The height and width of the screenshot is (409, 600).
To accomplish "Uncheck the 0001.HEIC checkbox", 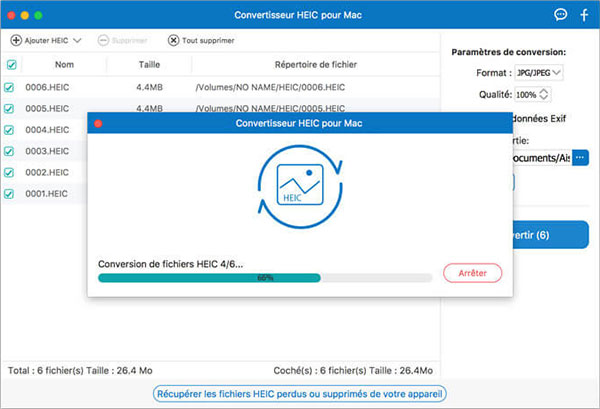I will click(x=9, y=194).
